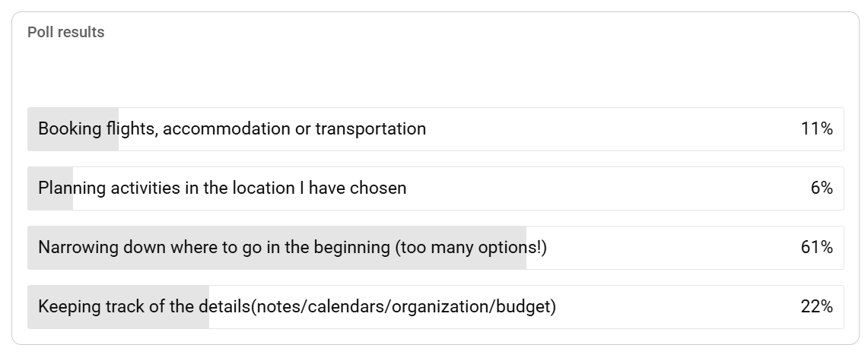Click '(notes/calendars/organization/budget)' text in last option
Image resolution: width=868 pixels, height=361 pixels.
[x=403, y=307]
